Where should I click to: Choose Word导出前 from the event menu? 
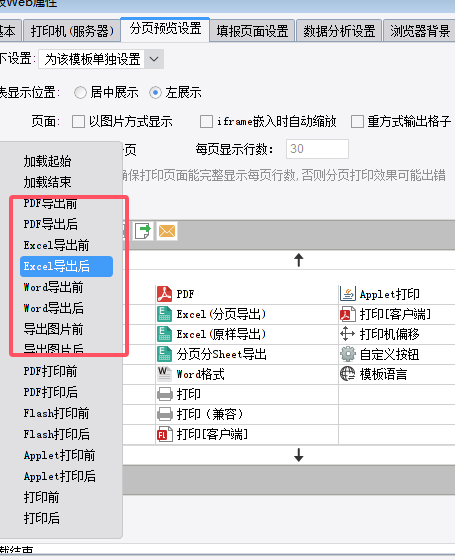pyautogui.click(x=54, y=287)
